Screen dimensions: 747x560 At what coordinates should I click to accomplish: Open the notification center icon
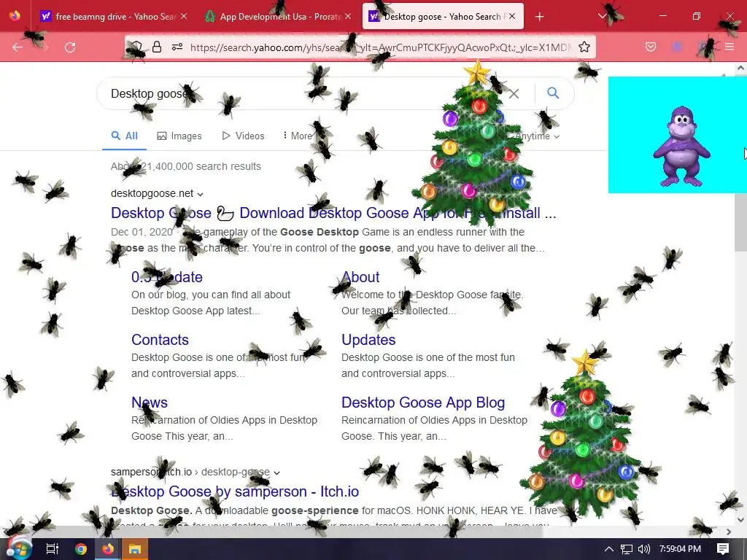(x=723, y=549)
